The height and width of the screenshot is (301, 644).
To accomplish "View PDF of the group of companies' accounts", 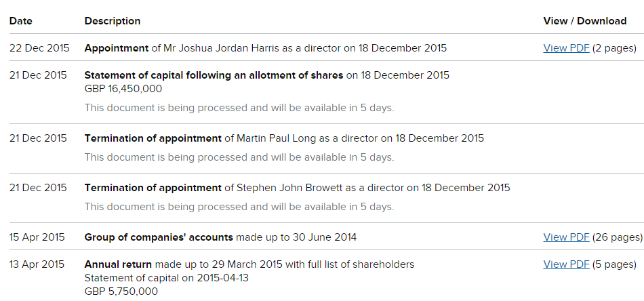I will [x=566, y=237].
